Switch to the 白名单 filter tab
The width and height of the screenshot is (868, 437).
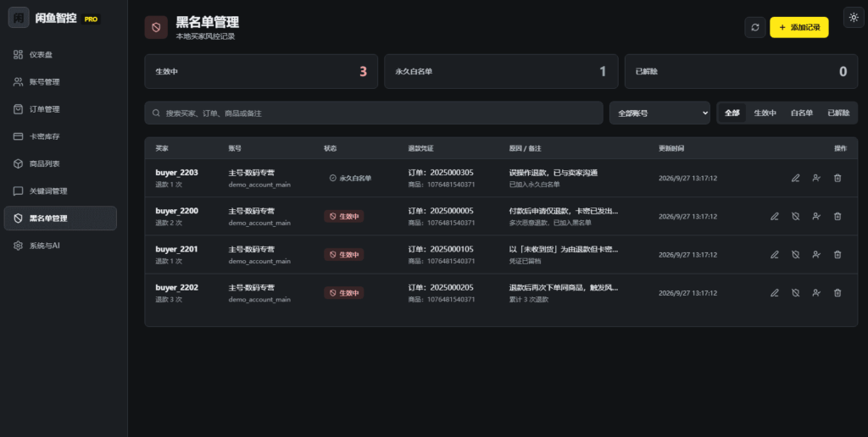(x=801, y=113)
